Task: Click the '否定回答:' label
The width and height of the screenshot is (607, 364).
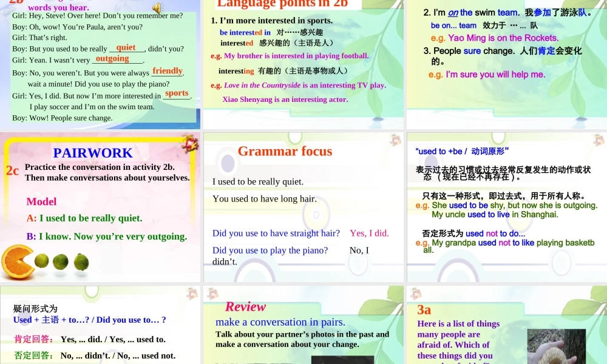Action: pos(34,356)
